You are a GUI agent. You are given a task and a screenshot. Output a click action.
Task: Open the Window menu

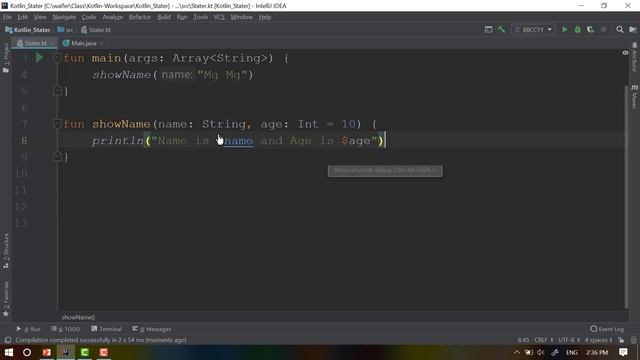(242, 17)
